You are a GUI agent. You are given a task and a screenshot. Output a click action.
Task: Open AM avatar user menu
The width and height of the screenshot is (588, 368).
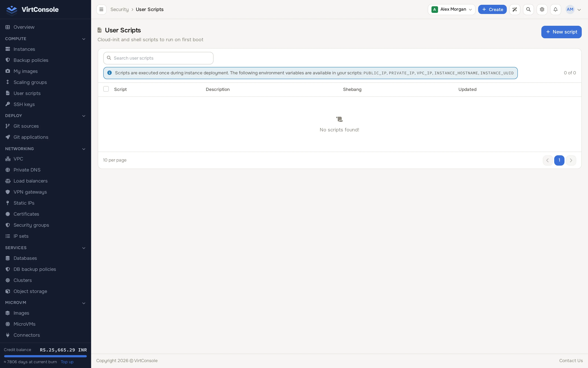click(573, 10)
